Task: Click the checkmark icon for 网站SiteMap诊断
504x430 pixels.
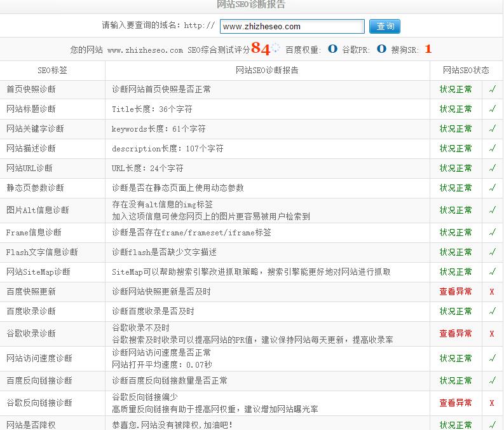Action: point(492,272)
